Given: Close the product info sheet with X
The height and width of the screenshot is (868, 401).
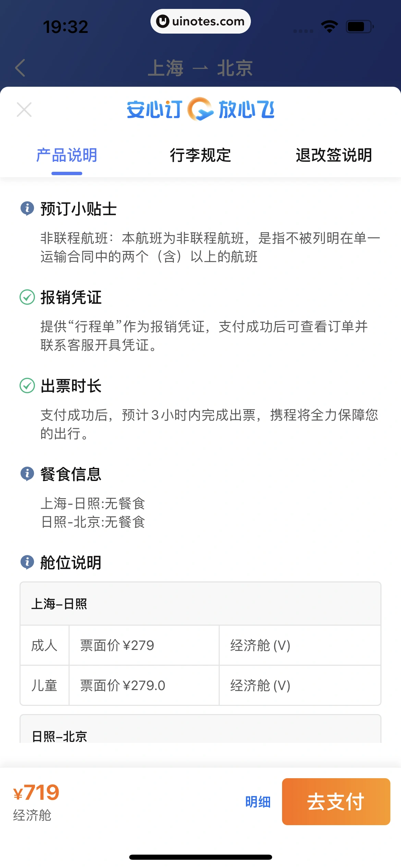Looking at the screenshot, I should [x=24, y=110].
